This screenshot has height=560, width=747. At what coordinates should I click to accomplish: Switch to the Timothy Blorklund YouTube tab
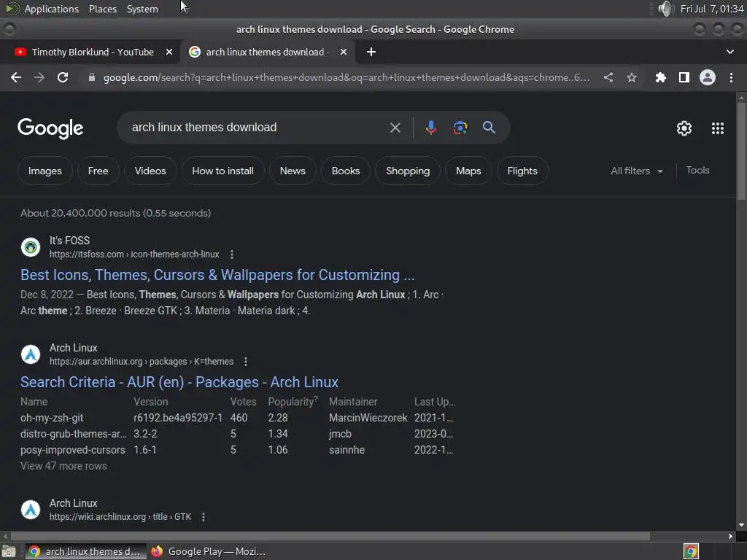coord(90,52)
